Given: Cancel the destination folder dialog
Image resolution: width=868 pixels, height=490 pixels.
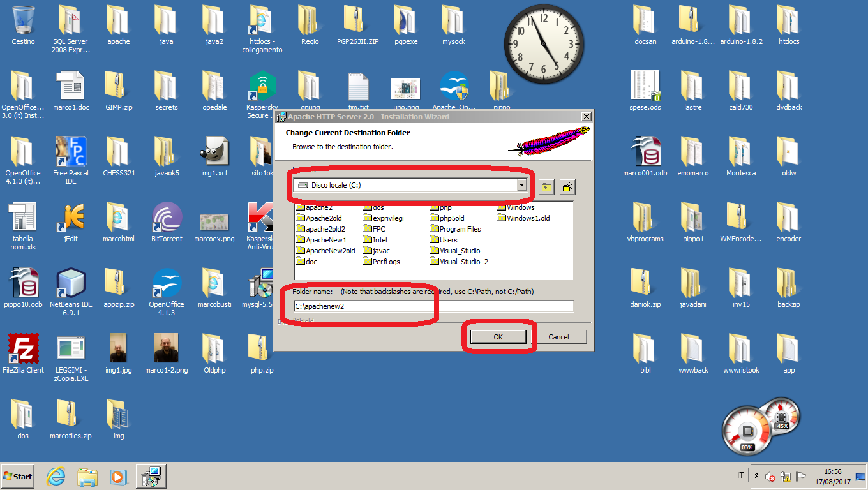Looking at the screenshot, I should [558, 337].
